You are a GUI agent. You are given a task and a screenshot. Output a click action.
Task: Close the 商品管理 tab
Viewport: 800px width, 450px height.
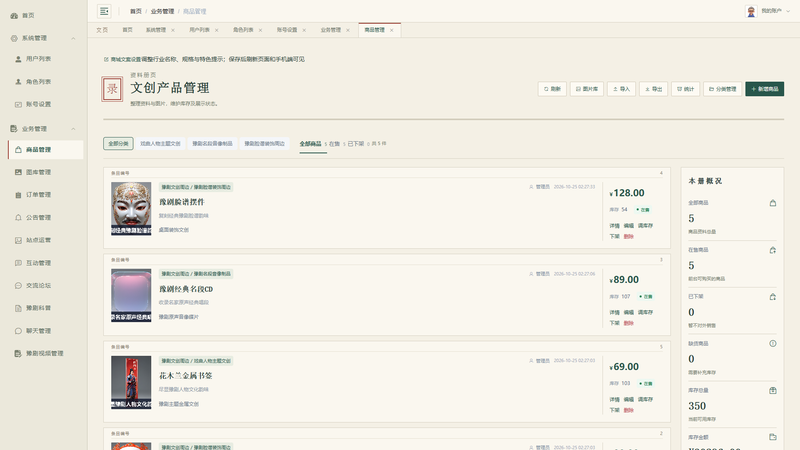392,30
